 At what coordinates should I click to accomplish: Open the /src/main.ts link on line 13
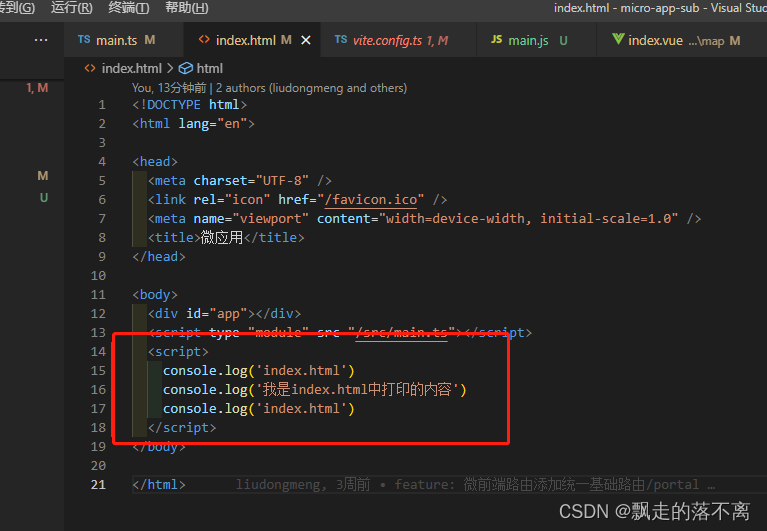tap(402, 332)
